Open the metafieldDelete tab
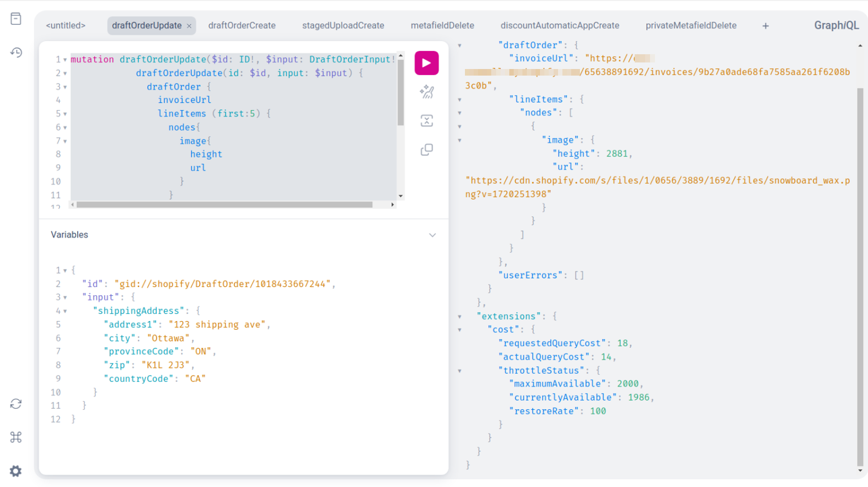This screenshot has height=487, width=868. (442, 26)
